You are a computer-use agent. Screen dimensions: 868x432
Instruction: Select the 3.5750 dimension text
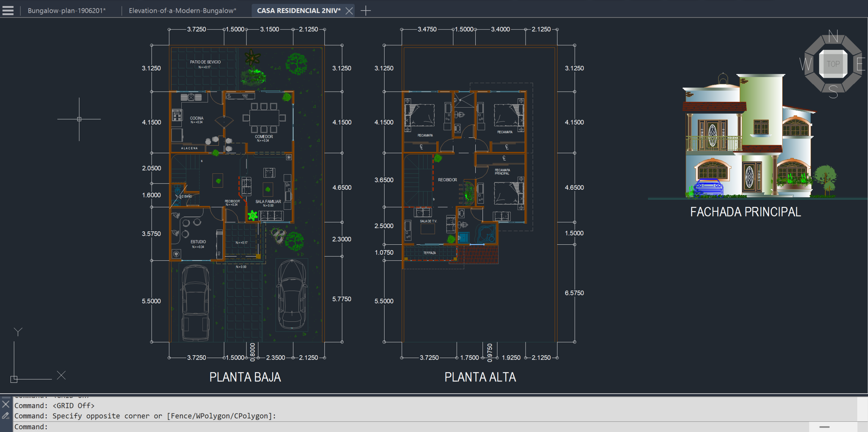coord(151,234)
